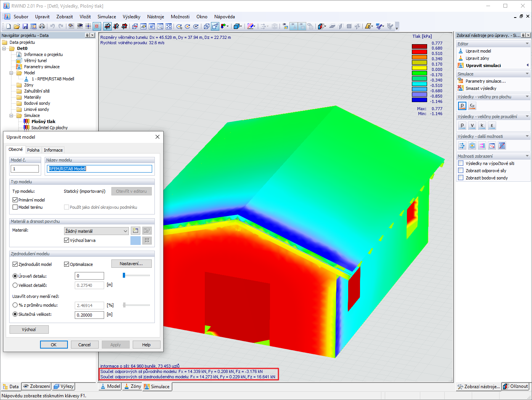The width and height of the screenshot is (532, 400).
Task: Click the Název modelu text field
Action: (99, 169)
